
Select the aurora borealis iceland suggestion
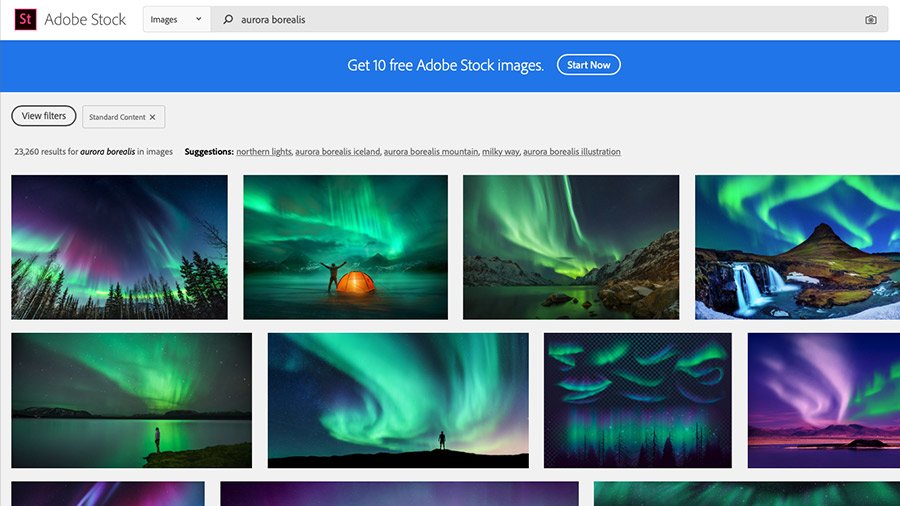click(x=338, y=152)
